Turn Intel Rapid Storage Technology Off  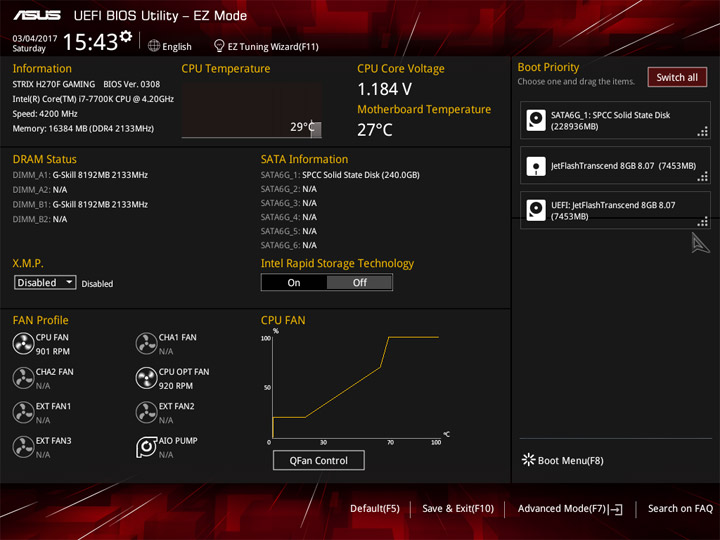tap(360, 282)
